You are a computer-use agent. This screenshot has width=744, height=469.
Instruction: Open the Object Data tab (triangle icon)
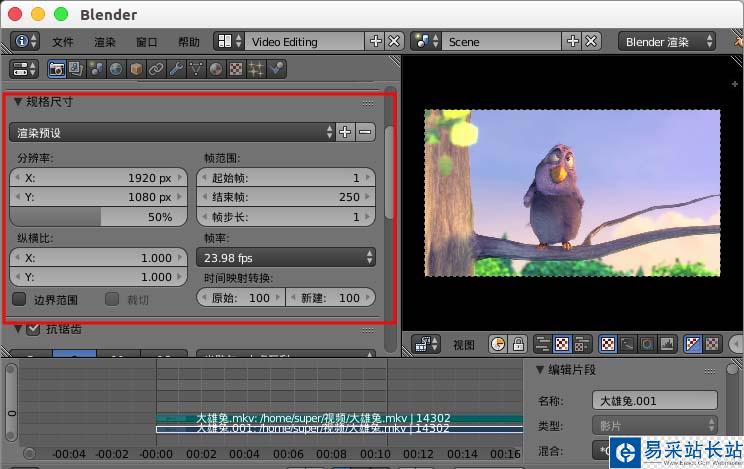196,69
